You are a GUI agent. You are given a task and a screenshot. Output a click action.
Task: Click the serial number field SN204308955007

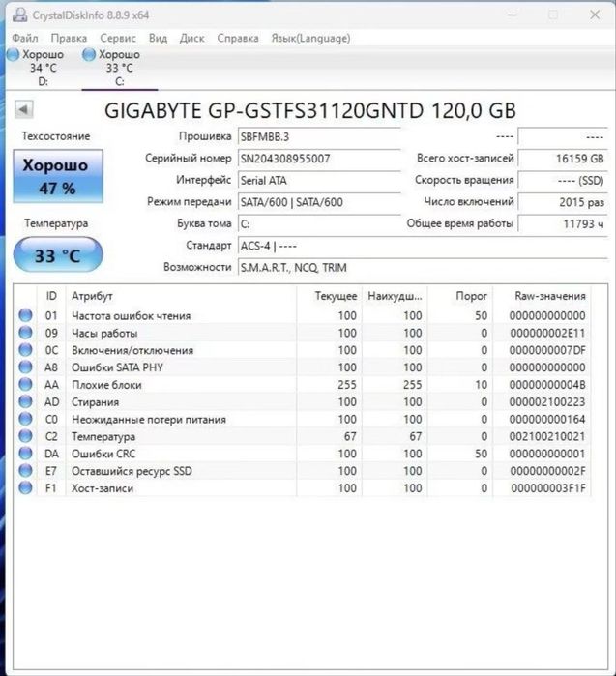[319, 159]
